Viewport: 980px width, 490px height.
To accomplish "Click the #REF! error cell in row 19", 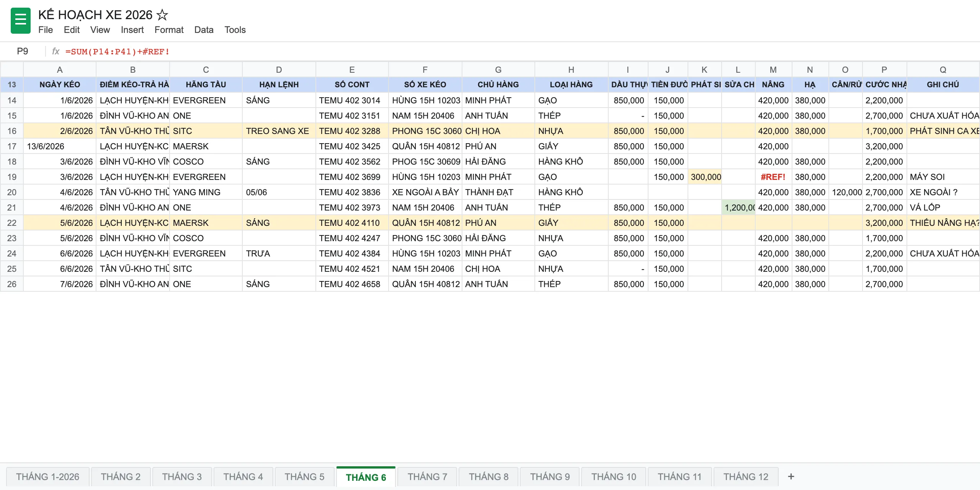I will click(773, 177).
